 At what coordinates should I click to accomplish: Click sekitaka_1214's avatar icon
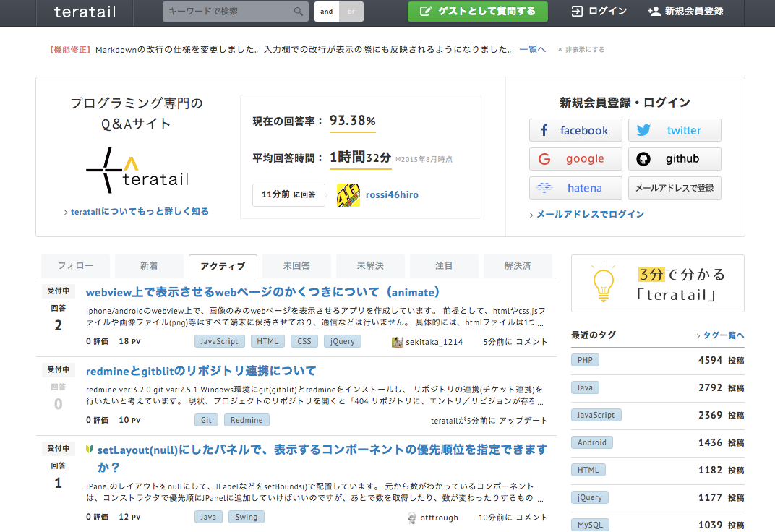[x=398, y=343]
